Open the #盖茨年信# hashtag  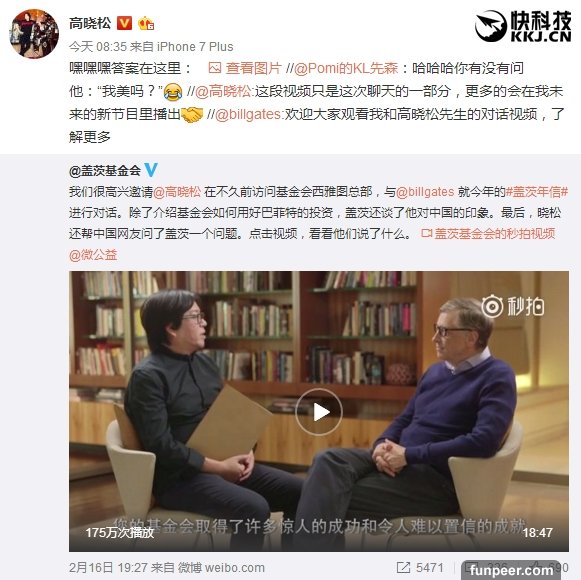(537, 192)
